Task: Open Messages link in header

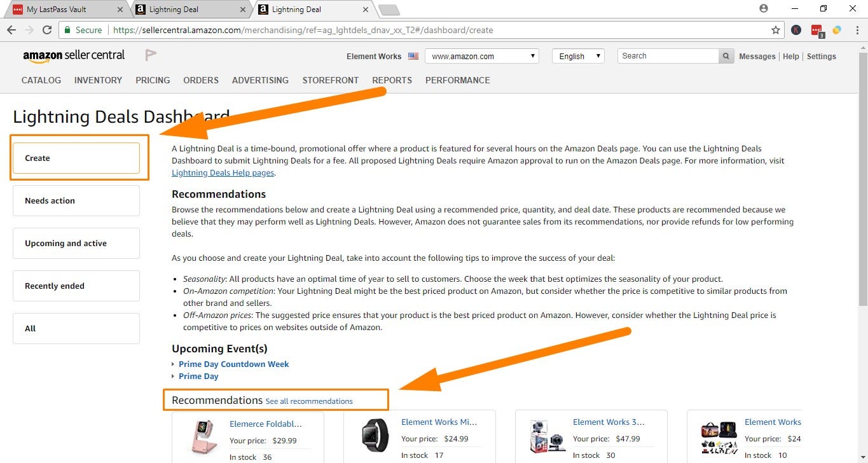Action: tap(757, 57)
